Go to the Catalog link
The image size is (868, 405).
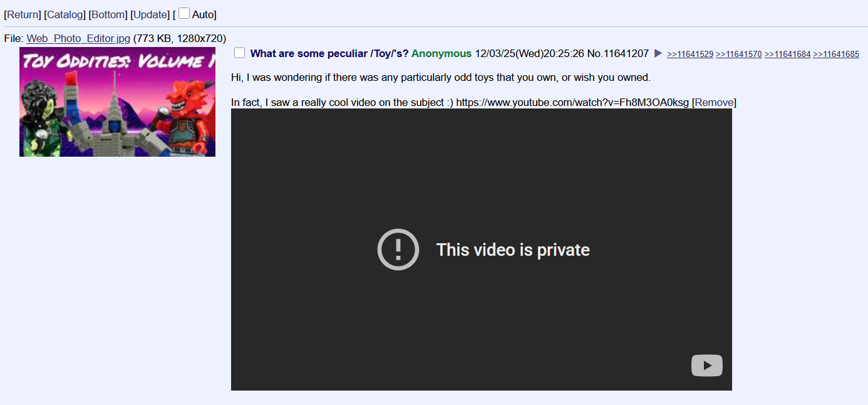click(x=65, y=14)
